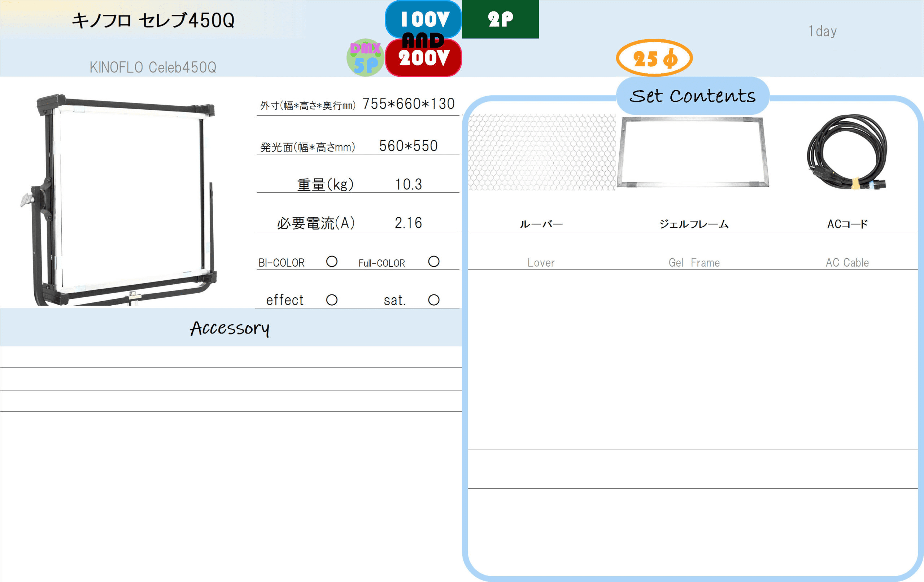Click the Set Contents heading label
Viewport: 924px width, 582px height.
pos(693,96)
